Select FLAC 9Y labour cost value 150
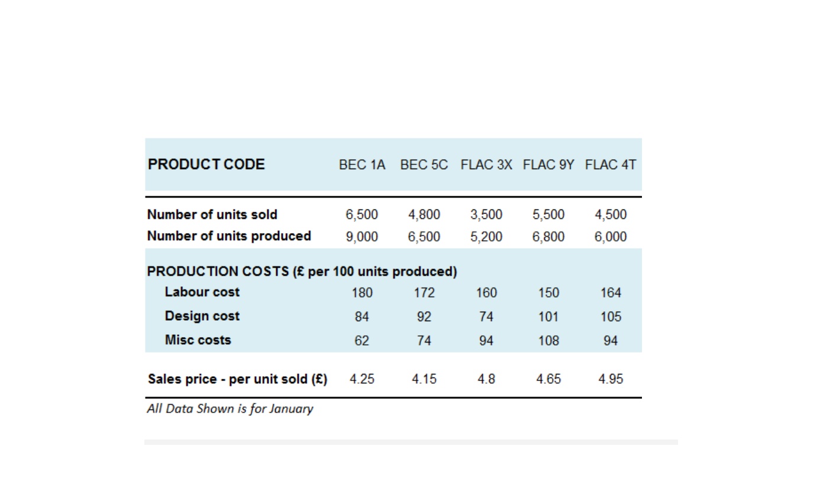Viewport: 823px width, 504px height. (x=548, y=293)
